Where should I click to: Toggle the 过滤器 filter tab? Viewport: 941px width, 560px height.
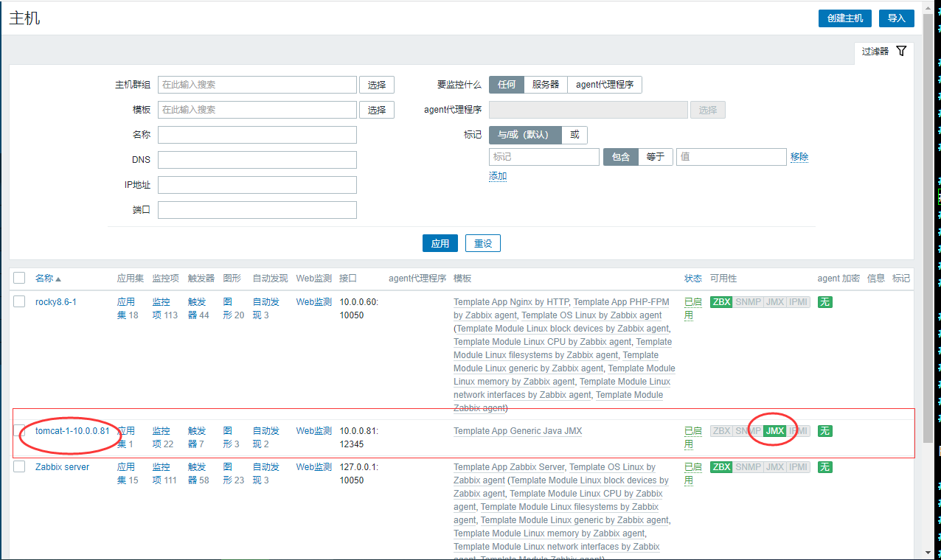(884, 52)
